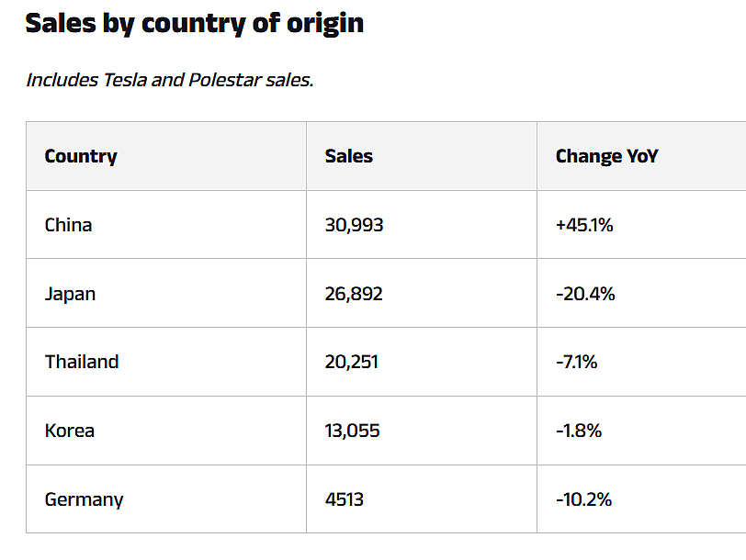Screen dimensions: 746x560
Task: Click the Sales by country of origin heading
Action: tap(195, 24)
